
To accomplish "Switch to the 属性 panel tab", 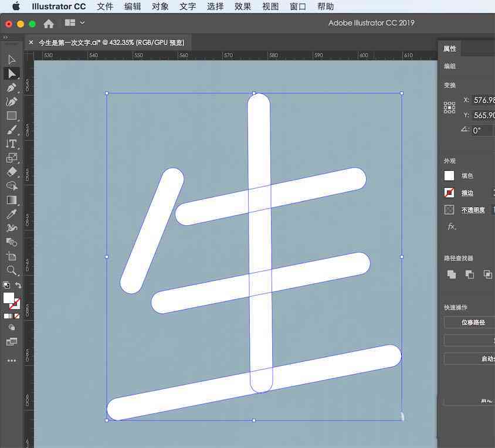I will [449, 49].
